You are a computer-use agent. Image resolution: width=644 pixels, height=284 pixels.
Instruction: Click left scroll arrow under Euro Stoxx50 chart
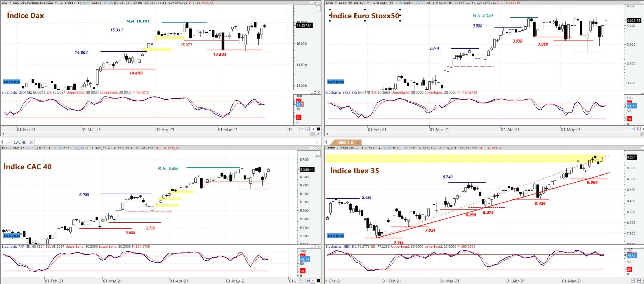pyautogui.click(x=327, y=134)
